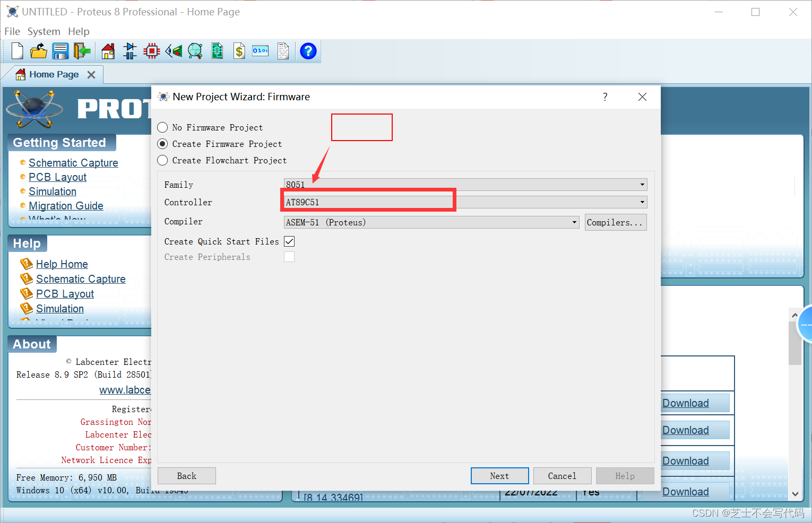Select Create Flowchart Project option
Viewport: 812px width, 523px height.
[162, 160]
